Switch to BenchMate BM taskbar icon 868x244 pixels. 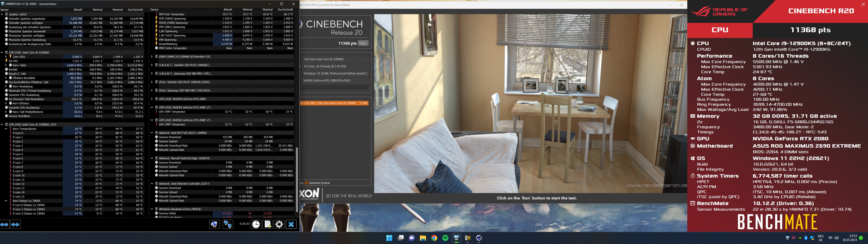(x=468, y=238)
